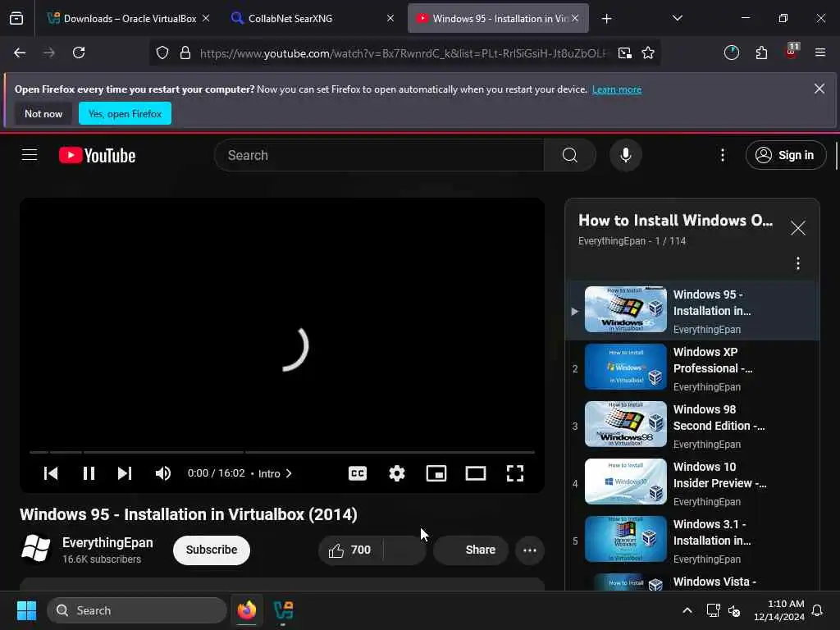Image resolution: width=840 pixels, height=630 pixels.
Task: View site security padlock info
Action: [185, 52]
